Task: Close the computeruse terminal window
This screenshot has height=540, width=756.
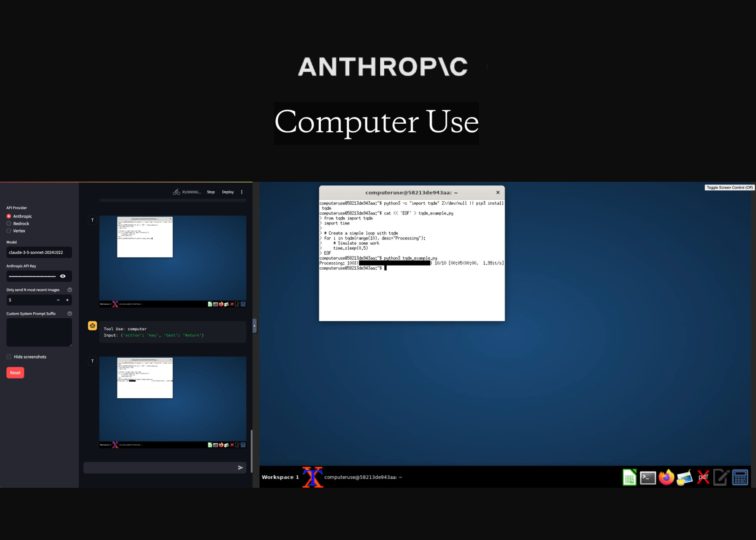Action: coord(498,192)
